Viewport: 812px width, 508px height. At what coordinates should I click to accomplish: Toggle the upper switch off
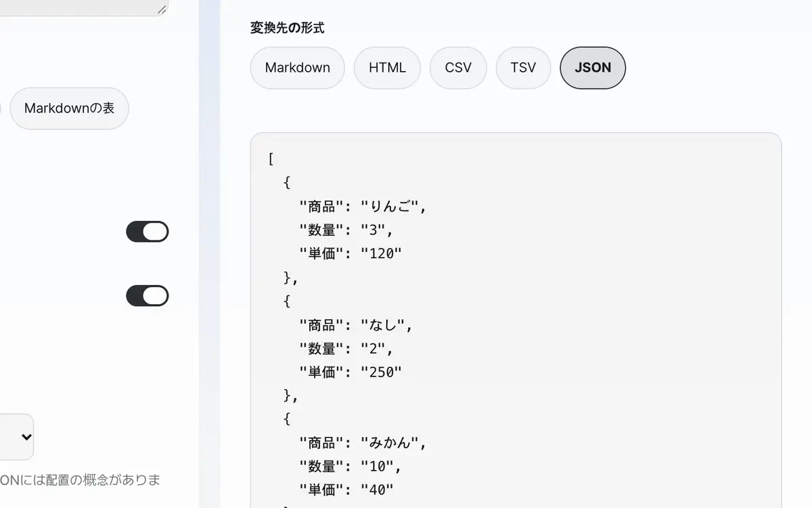click(147, 232)
